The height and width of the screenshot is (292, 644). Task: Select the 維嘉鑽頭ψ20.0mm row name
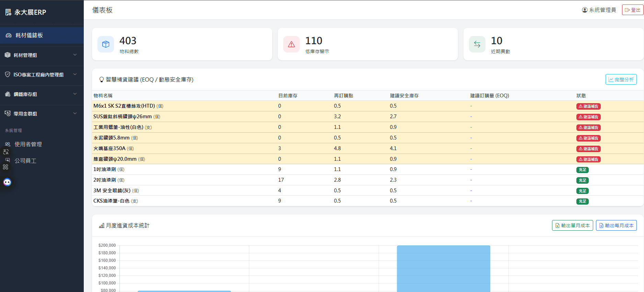tap(115, 159)
